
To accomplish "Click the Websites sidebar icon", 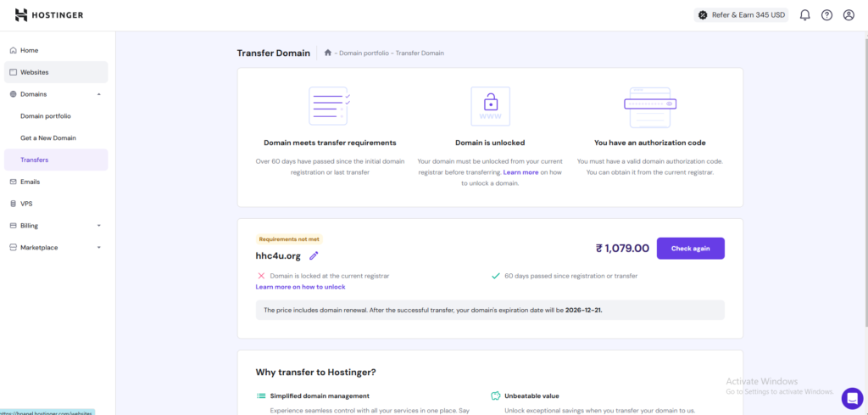I will 13,72.
